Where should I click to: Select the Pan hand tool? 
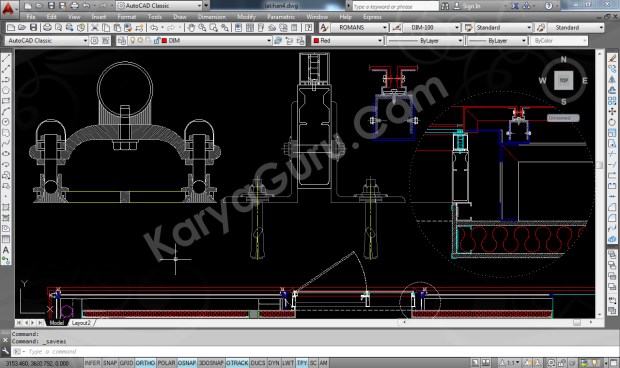point(191,28)
